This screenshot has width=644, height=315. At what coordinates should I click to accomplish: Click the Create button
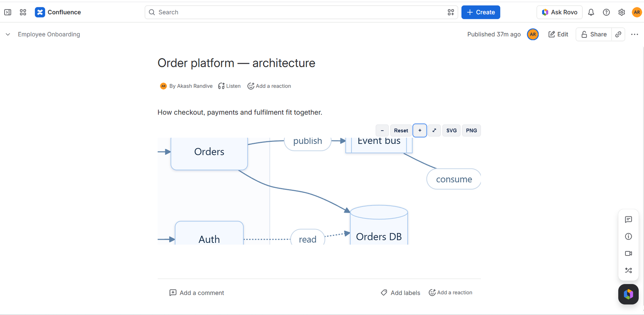click(x=481, y=12)
